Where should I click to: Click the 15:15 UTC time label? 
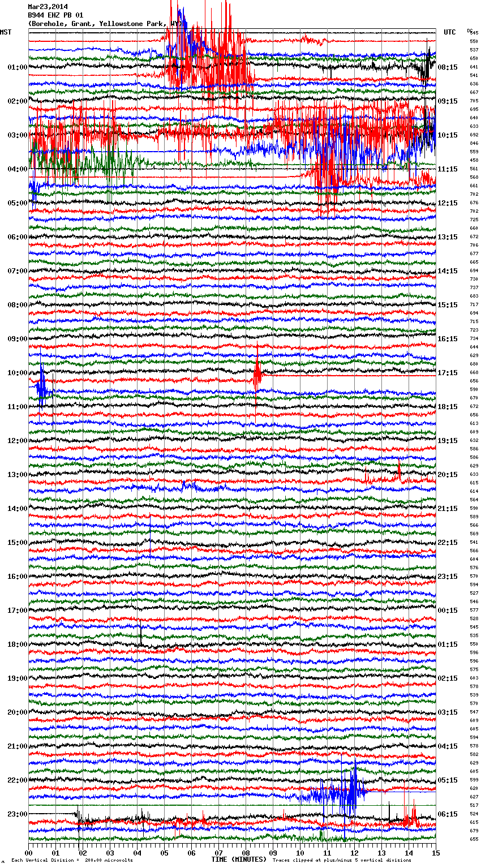tap(448, 305)
